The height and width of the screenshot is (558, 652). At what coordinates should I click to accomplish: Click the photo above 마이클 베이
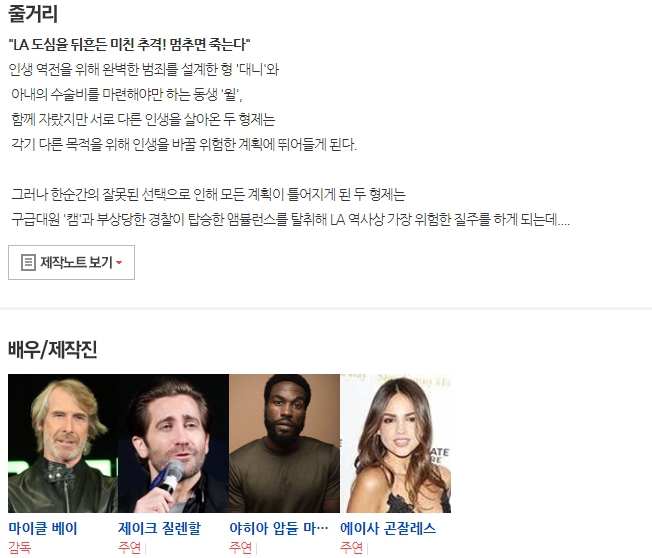[63, 443]
